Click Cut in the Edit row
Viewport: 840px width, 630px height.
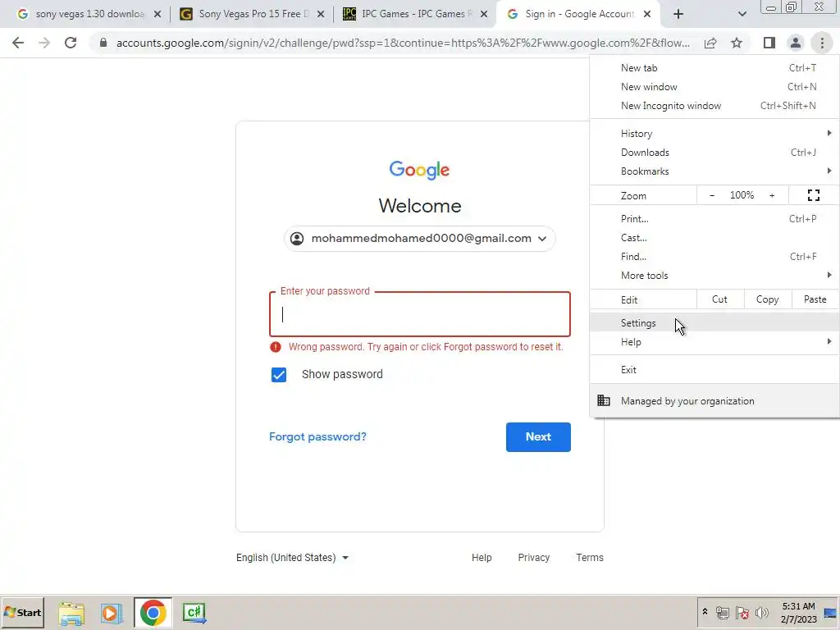tap(719, 299)
